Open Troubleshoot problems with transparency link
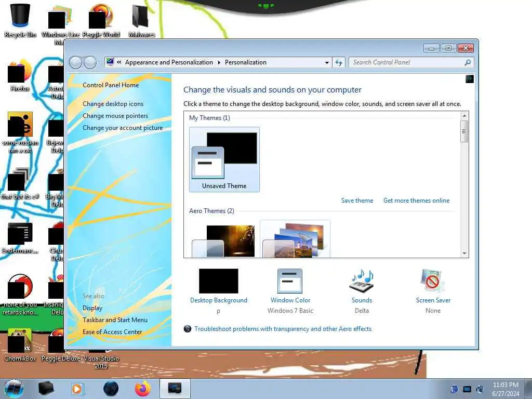The height and width of the screenshot is (399, 532). (283, 329)
